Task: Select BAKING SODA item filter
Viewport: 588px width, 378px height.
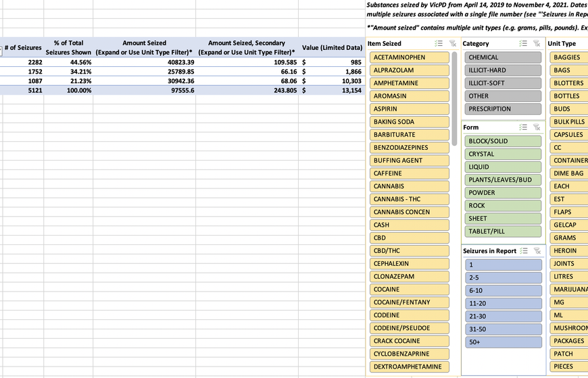Action: (409, 122)
